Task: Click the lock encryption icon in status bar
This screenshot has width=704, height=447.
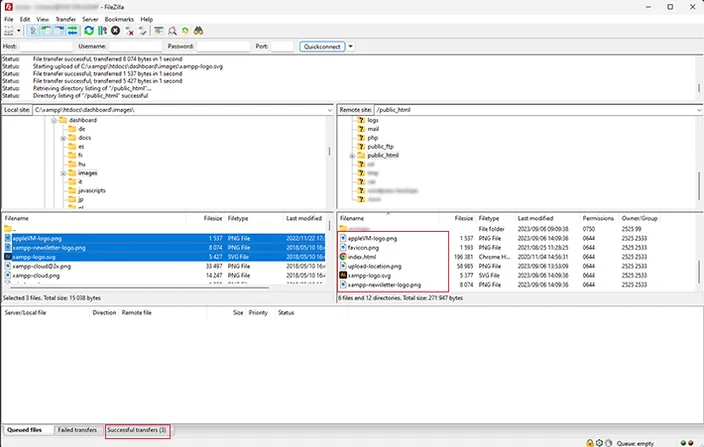Action: (x=590, y=443)
